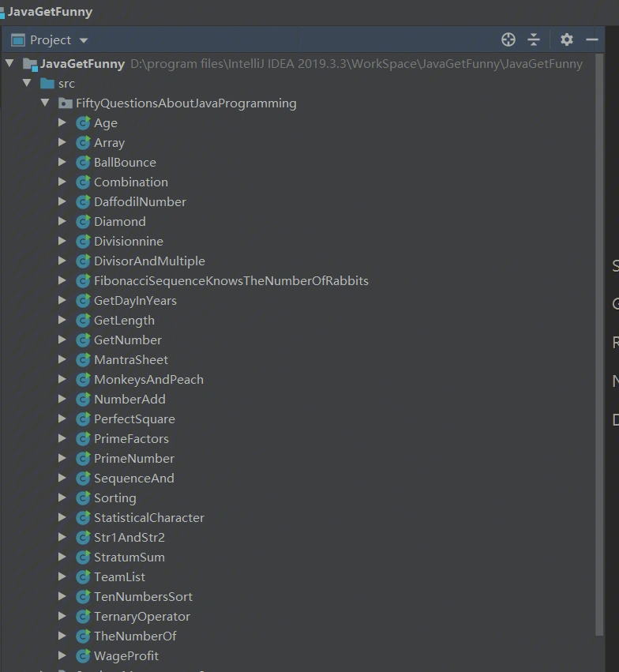Open Project panel settings gear
The width and height of the screenshot is (619, 672).
566,39
